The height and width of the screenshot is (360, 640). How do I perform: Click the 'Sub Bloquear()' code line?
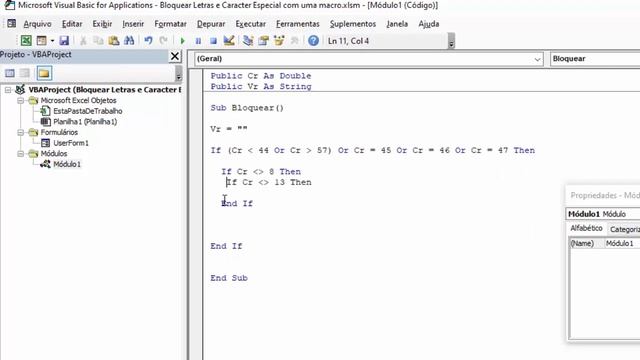247,108
